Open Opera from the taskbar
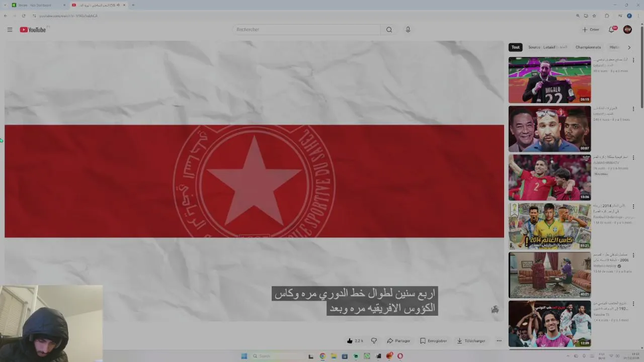Screen dimensions: 644x362 pos(400,356)
